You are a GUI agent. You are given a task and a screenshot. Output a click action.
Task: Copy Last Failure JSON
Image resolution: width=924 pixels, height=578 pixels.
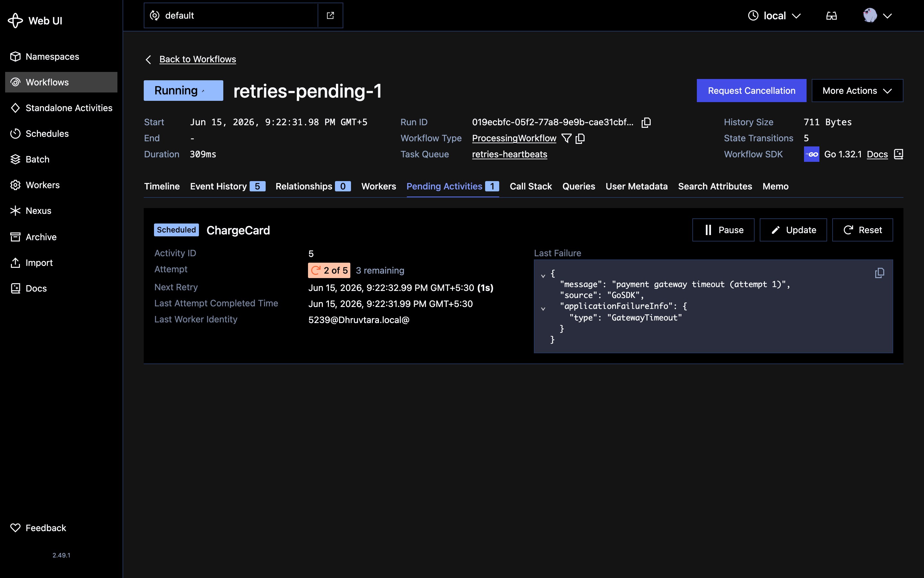click(x=880, y=273)
